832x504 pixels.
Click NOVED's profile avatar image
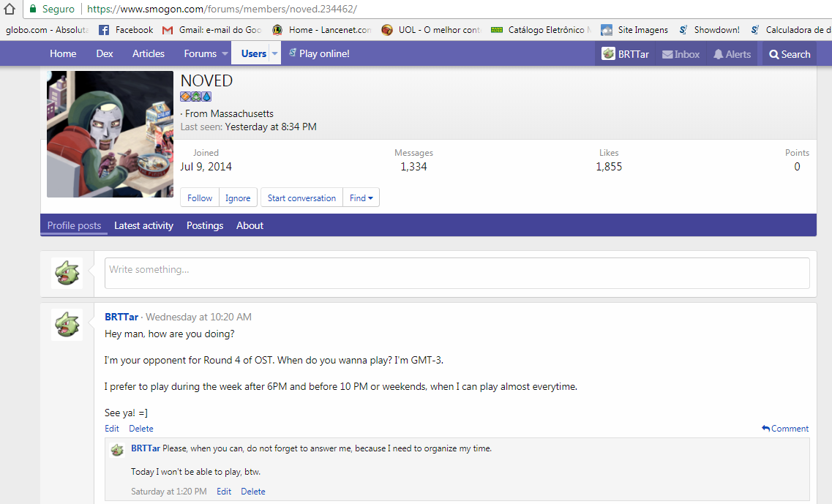point(110,135)
